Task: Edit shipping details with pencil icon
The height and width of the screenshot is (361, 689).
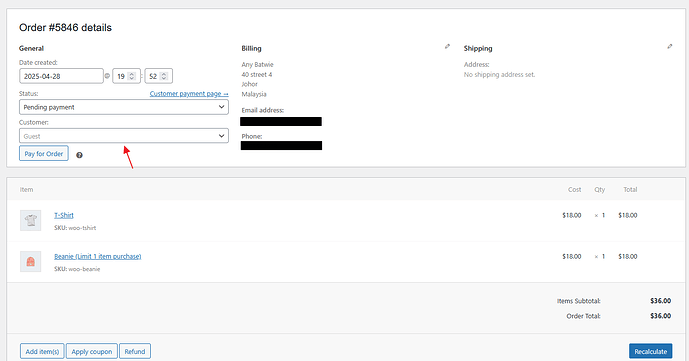Action: (670, 46)
